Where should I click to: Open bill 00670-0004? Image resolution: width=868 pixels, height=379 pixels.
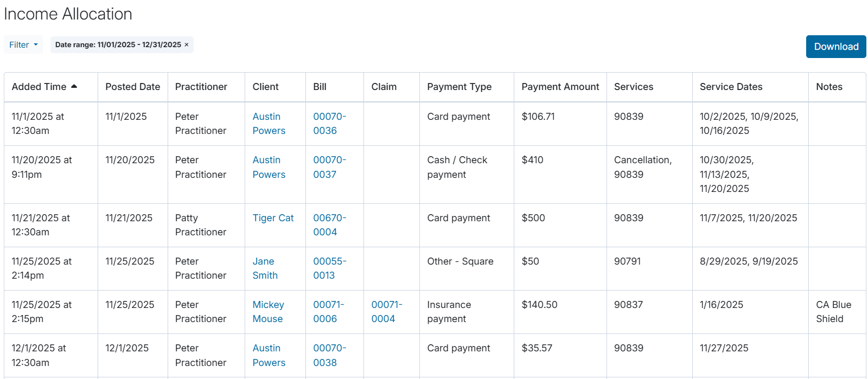point(329,225)
